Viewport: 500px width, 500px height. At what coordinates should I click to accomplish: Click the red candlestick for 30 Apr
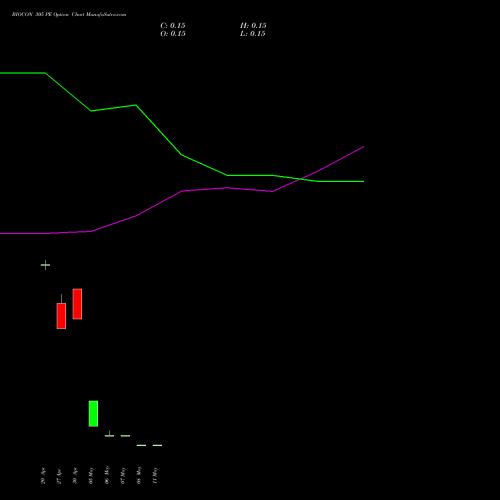[77, 304]
